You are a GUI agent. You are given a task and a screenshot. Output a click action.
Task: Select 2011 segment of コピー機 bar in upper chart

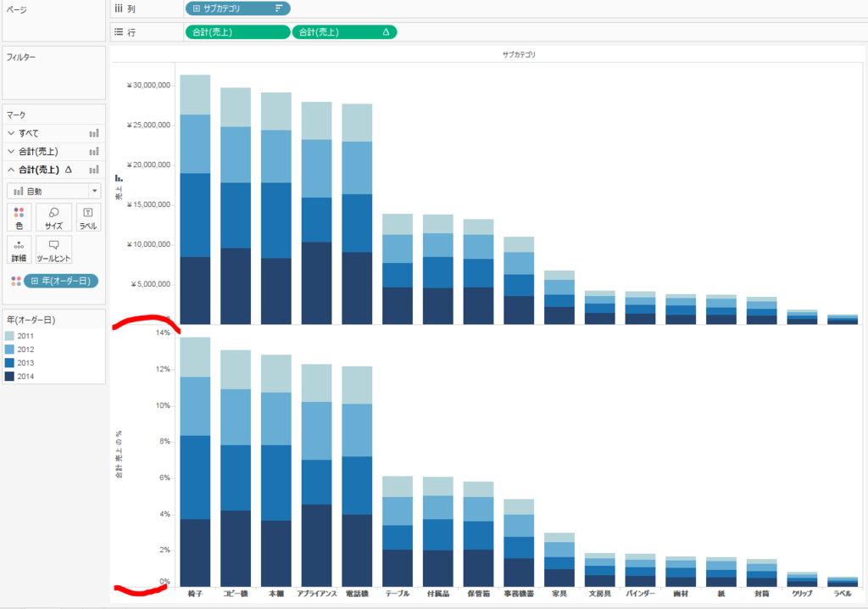pos(236,107)
